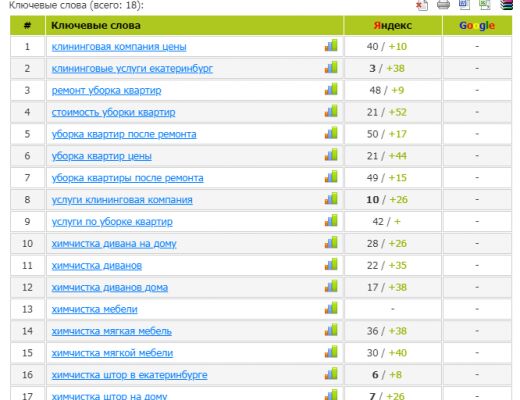Image resolution: width=520 pixels, height=400 pixels.
Task: Click the # column header
Action: [27, 25]
